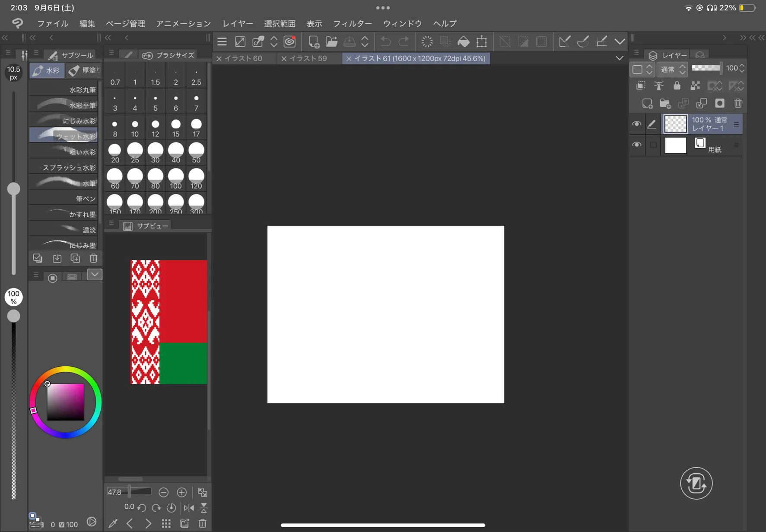766x532 pixels.
Task: Click the undo arrow in command bar
Action: click(385, 41)
